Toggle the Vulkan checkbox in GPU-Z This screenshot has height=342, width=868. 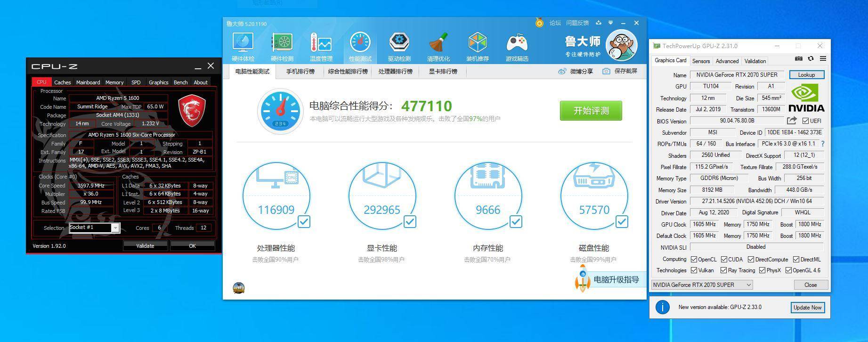[694, 270]
